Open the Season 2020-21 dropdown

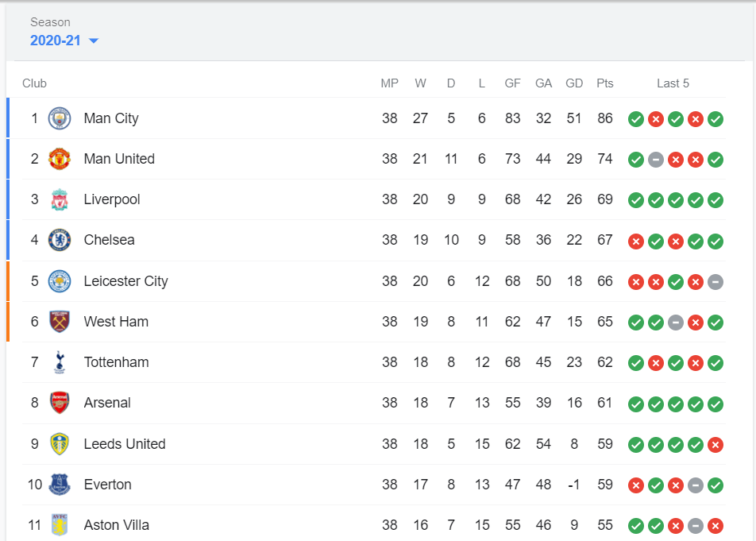[x=56, y=41]
